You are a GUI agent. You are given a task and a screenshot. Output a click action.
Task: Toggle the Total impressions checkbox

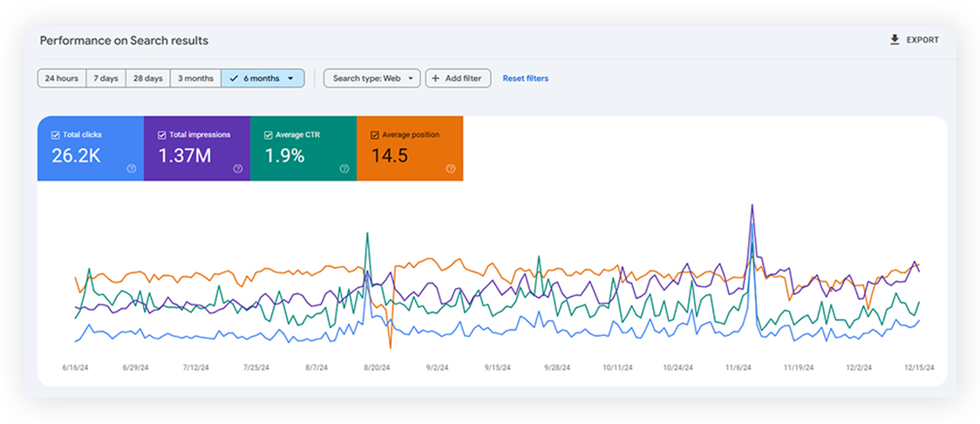coord(162,135)
